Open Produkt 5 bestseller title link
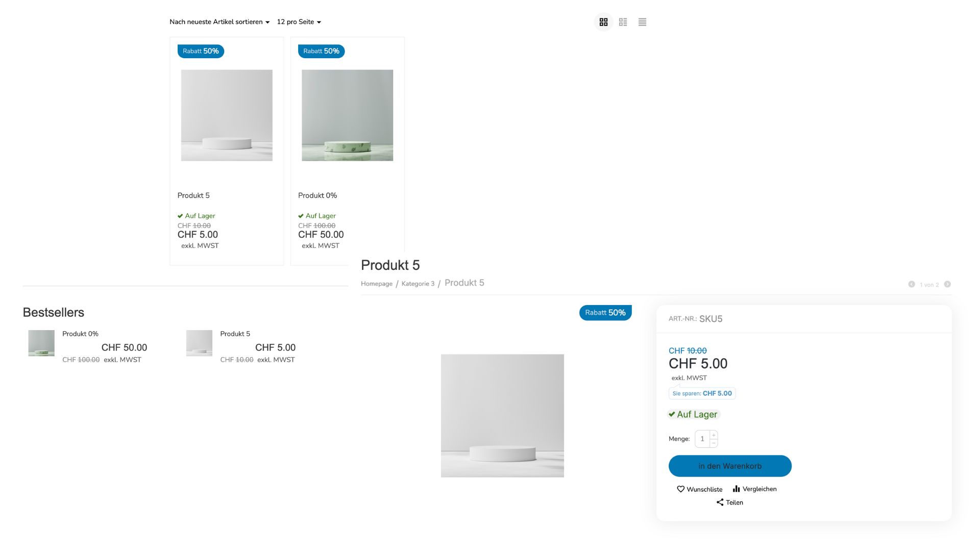 coord(235,334)
